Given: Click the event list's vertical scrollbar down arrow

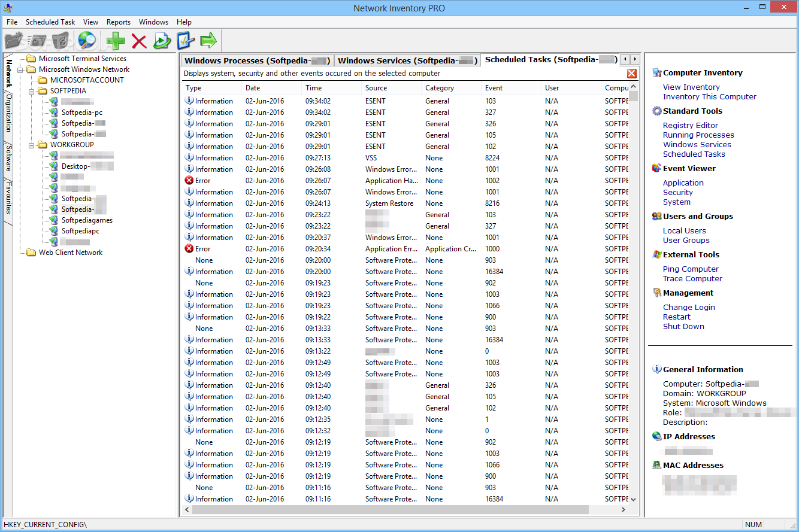Looking at the screenshot, I should pyautogui.click(x=633, y=499).
